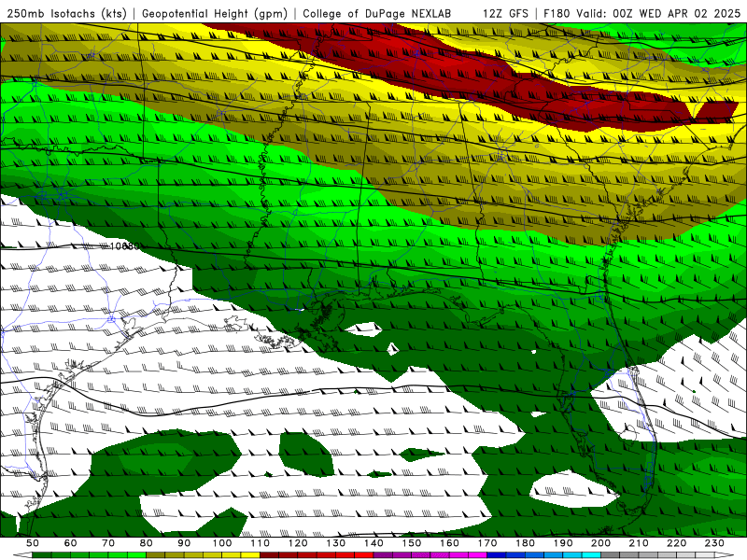Click the '12Z GFS' model run label
Viewport: 747px width, 560px height.
[505, 13]
